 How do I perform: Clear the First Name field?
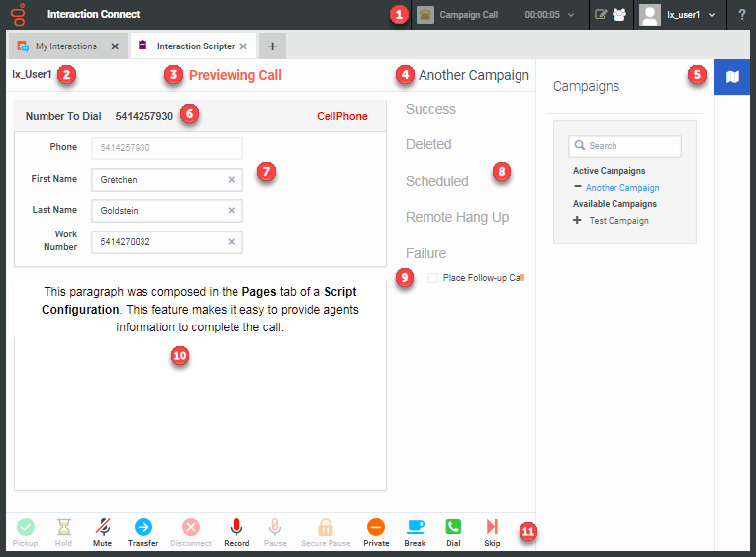(x=231, y=180)
